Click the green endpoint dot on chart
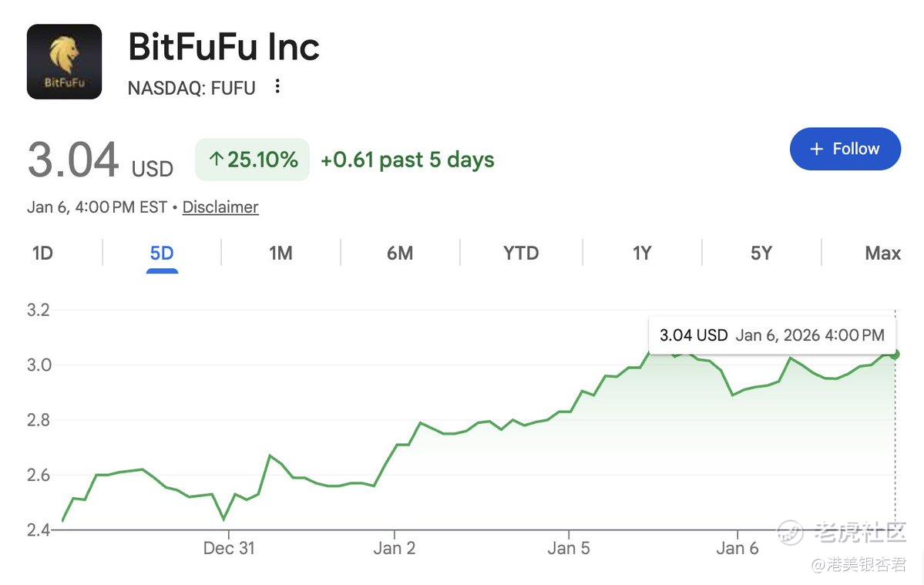The width and height of the screenshot is (924, 585). coord(895,355)
